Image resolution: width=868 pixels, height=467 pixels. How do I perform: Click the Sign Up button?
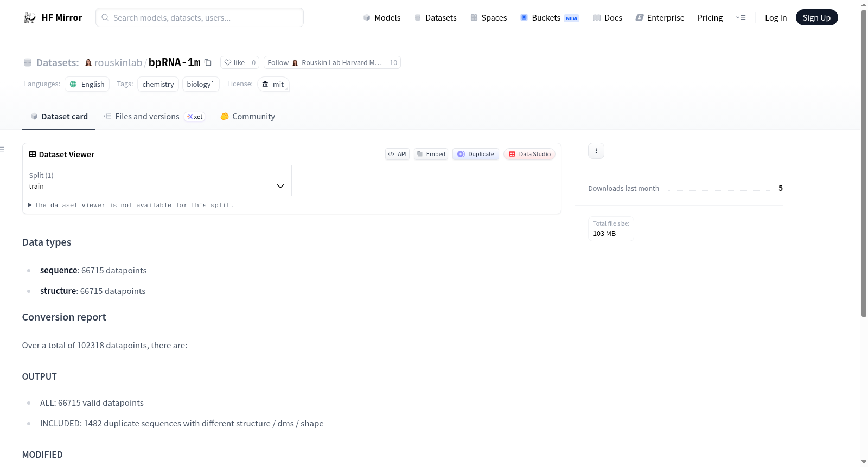coord(816,18)
